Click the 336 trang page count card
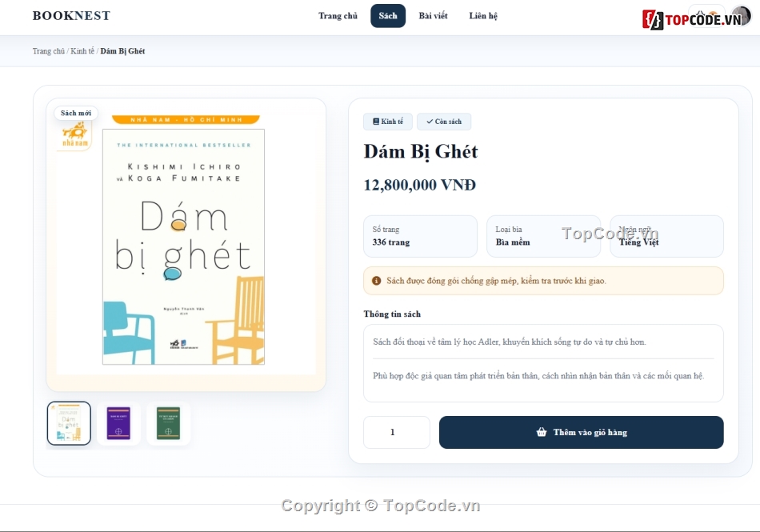 pyautogui.click(x=420, y=236)
